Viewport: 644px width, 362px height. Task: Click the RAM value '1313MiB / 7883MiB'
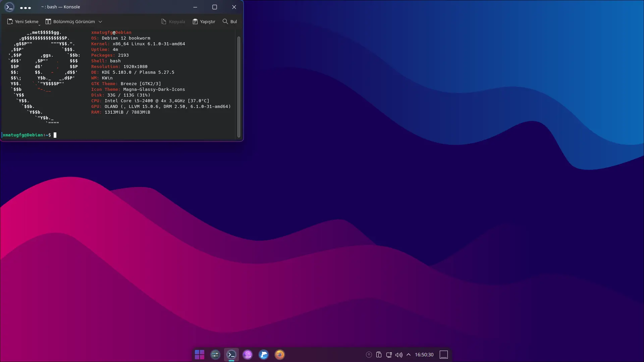[127, 112]
